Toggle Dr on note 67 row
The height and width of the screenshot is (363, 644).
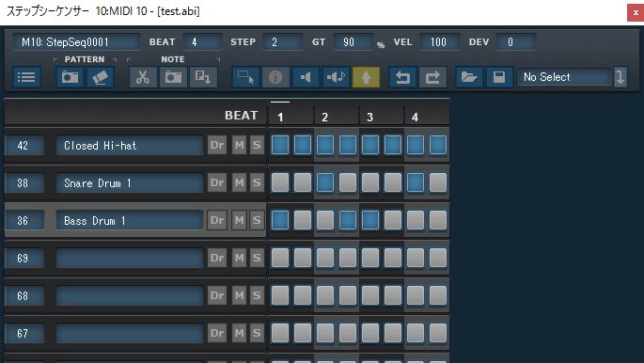[x=217, y=333]
